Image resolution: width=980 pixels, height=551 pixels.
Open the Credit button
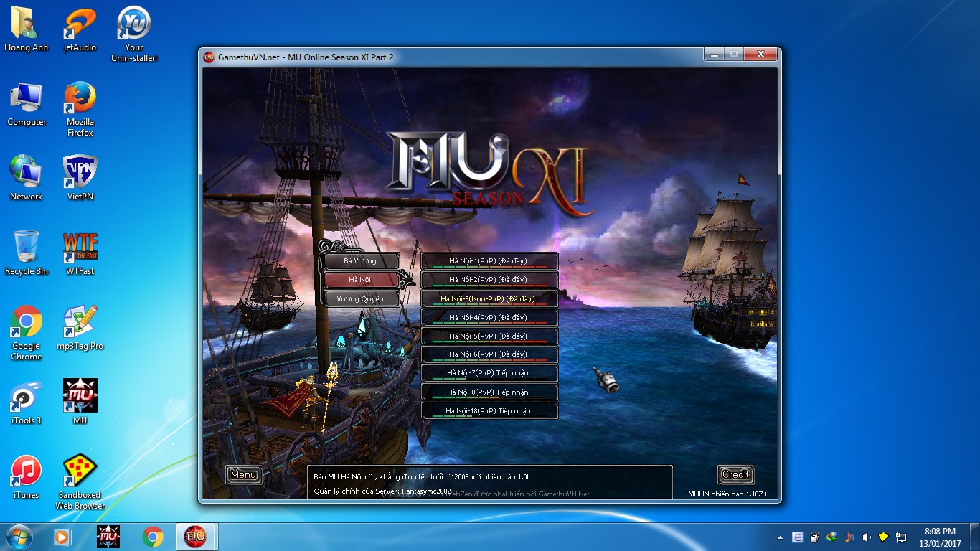point(735,474)
